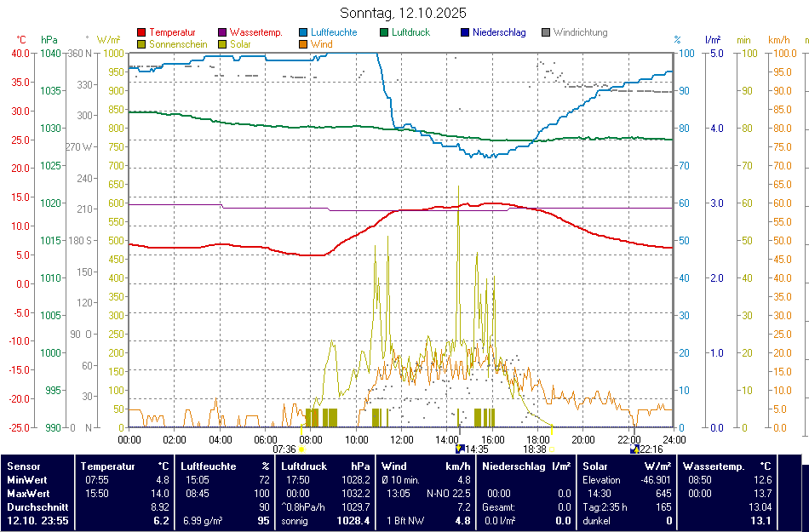Click the Durchschnitt row label
This screenshot has height=532, width=809.
pyautogui.click(x=36, y=506)
